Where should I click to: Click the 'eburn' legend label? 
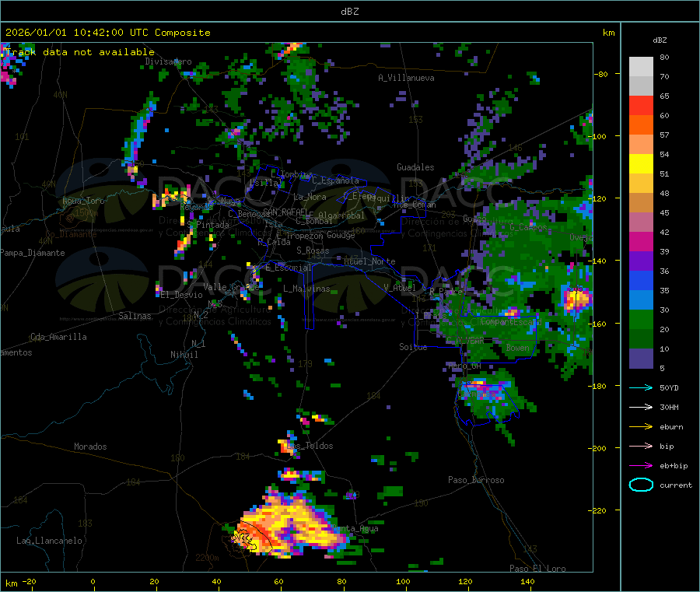(671, 427)
